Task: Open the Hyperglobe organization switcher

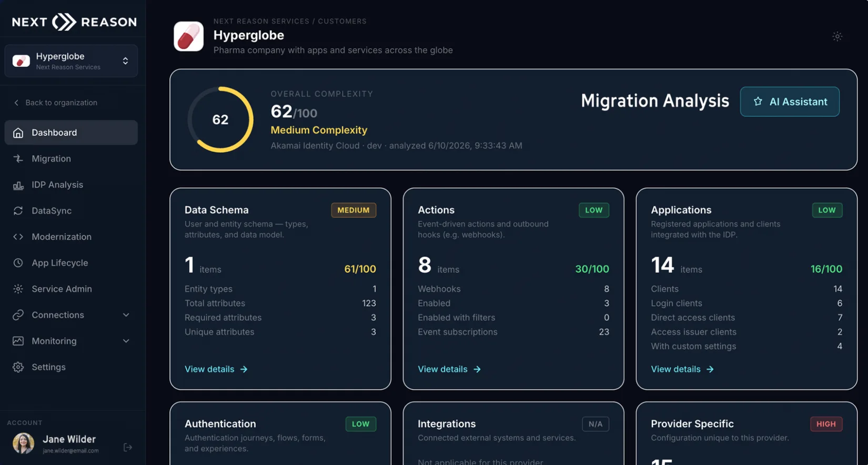Action: (x=71, y=61)
